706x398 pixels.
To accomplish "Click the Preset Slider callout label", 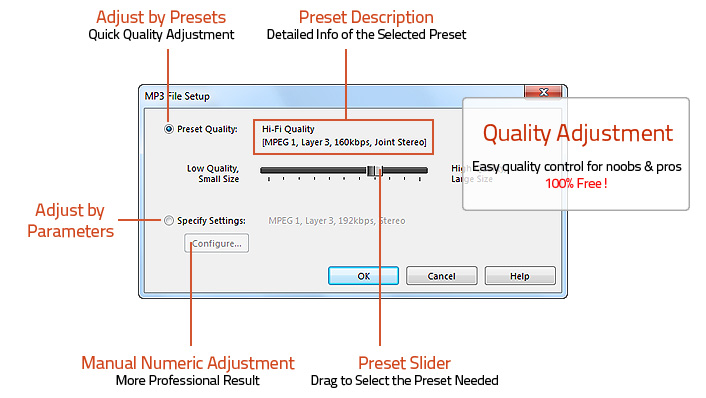I will click(404, 363).
